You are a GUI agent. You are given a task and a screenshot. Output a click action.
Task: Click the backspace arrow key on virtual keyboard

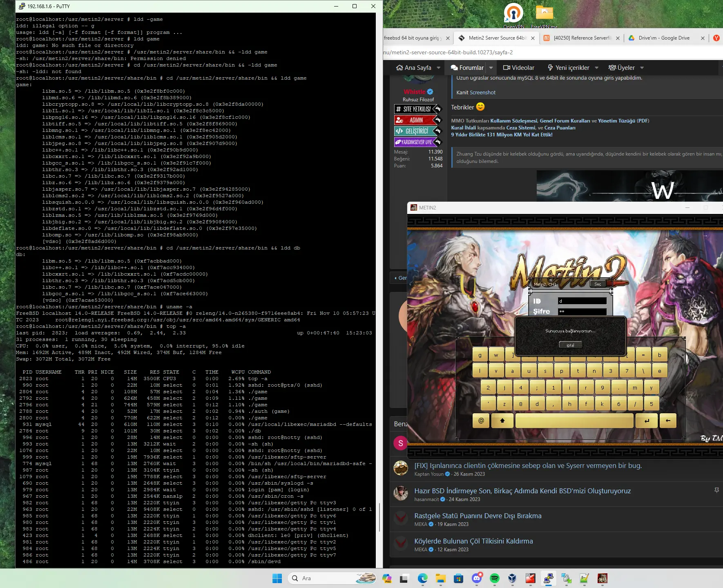668,421
